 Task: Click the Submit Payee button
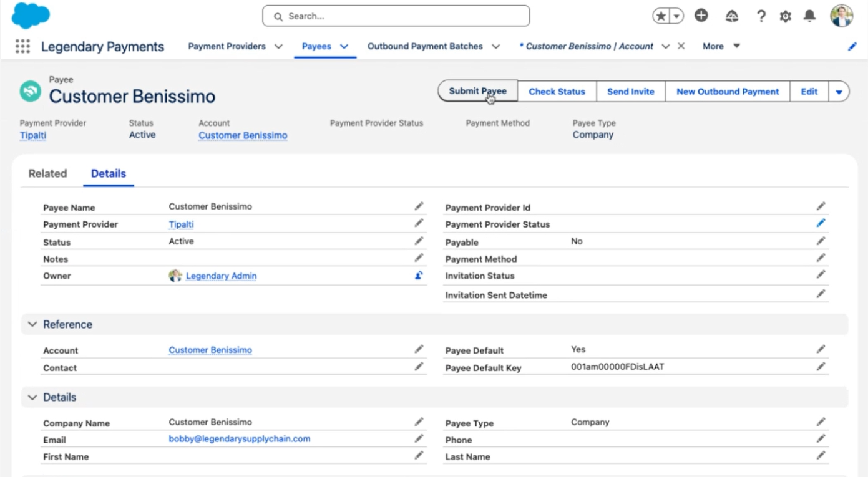coord(477,91)
